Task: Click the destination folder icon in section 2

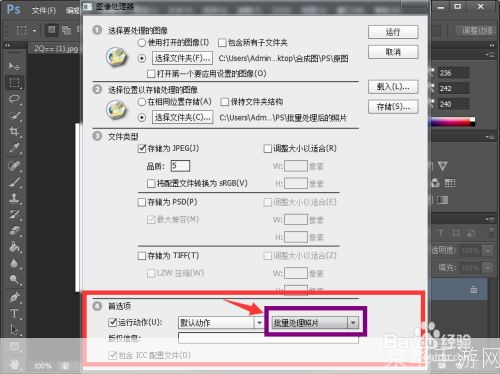Action: coord(116,110)
